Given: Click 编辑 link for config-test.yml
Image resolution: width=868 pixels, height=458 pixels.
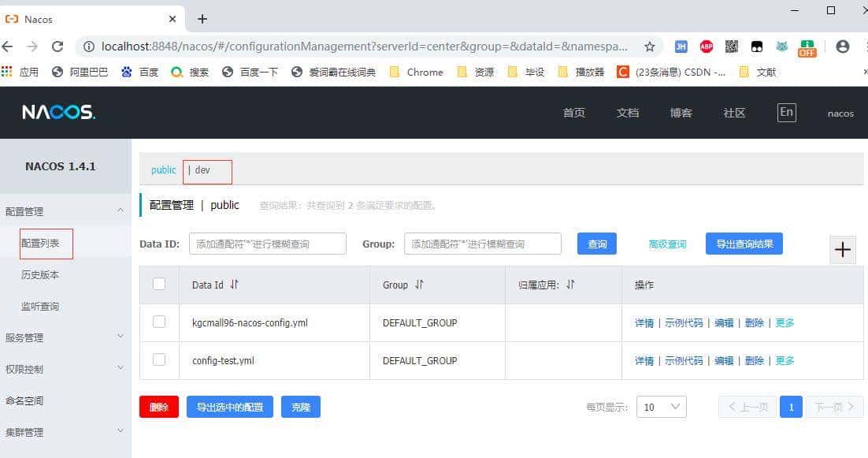Looking at the screenshot, I should pyautogui.click(x=724, y=360).
